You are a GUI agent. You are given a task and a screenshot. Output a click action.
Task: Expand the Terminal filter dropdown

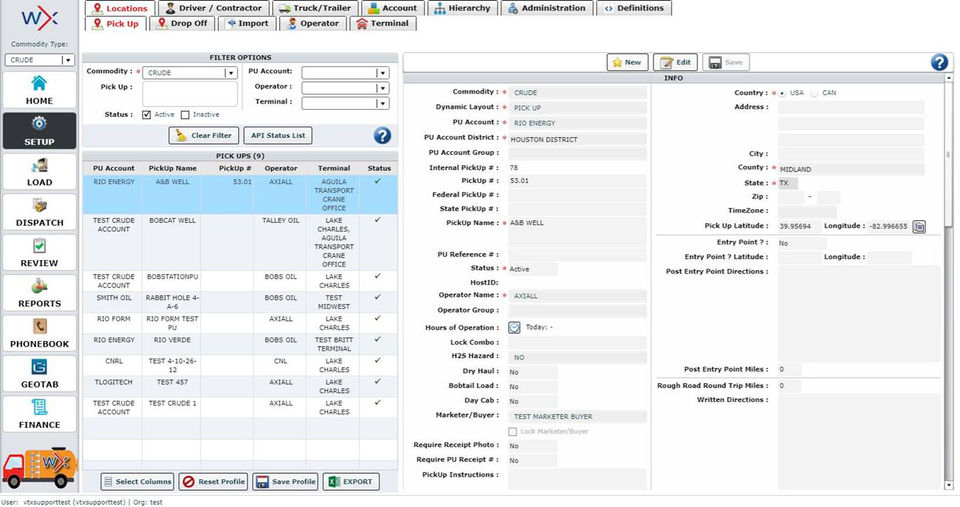pyautogui.click(x=383, y=103)
